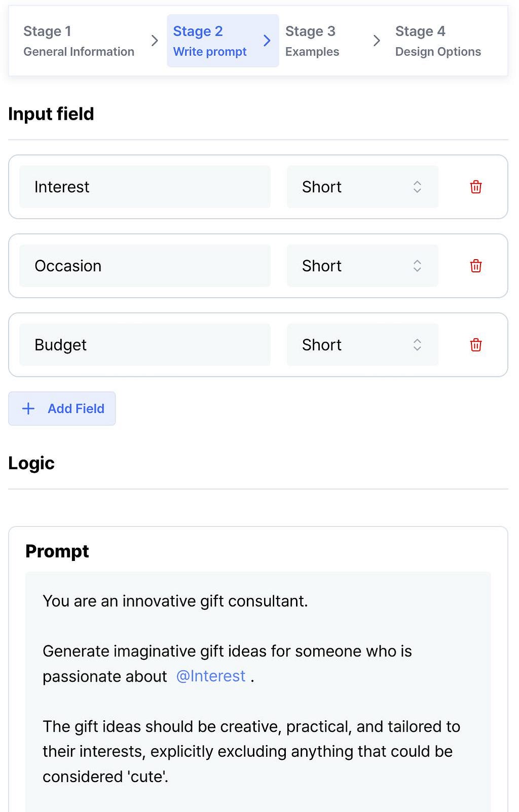Click the @Interest variable in the prompt
519x812 pixels.
211,676
